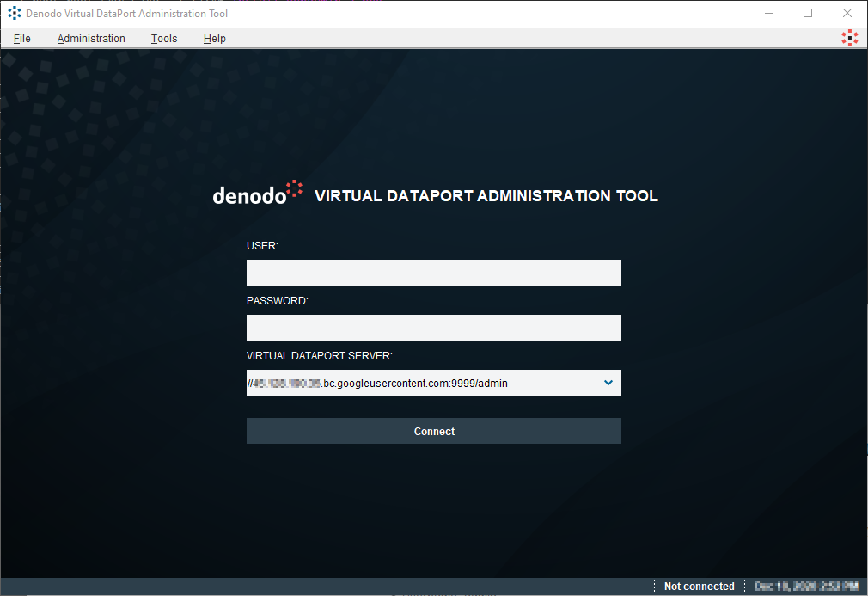Click the Connect button
Image resolution: width=868 pixels, height=596 pixels.
(433, 431)
